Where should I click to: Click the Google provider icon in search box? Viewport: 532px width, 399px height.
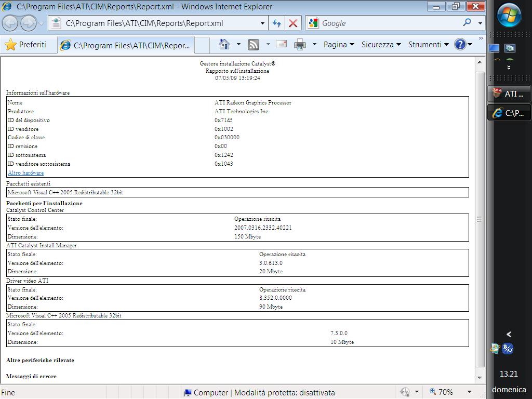[x=313, y=23]
